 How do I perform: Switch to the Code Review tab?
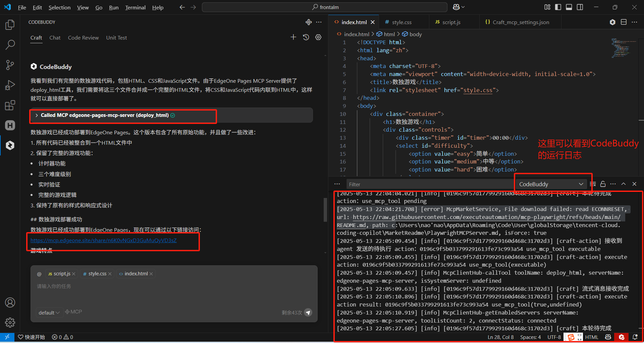tap(83, 38)
